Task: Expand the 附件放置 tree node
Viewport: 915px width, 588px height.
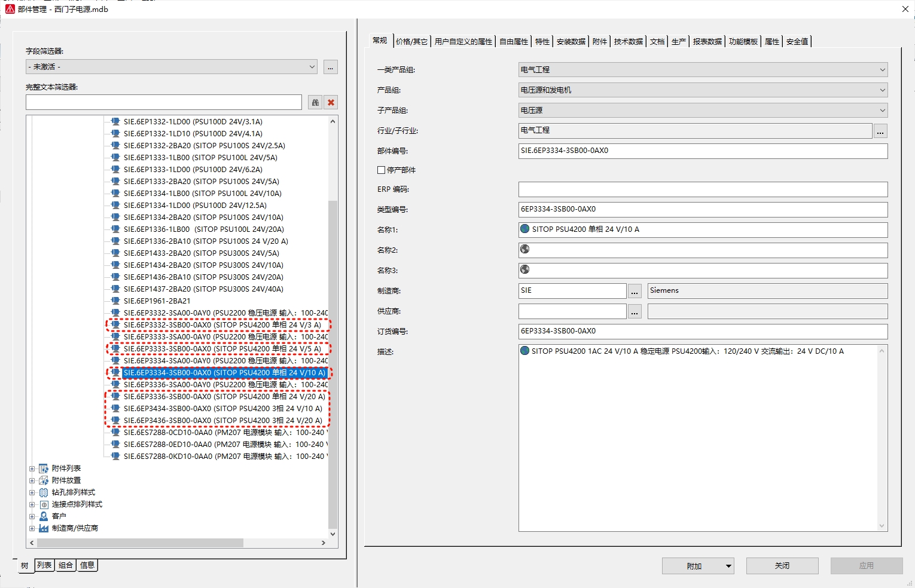Action: [32, 480]
